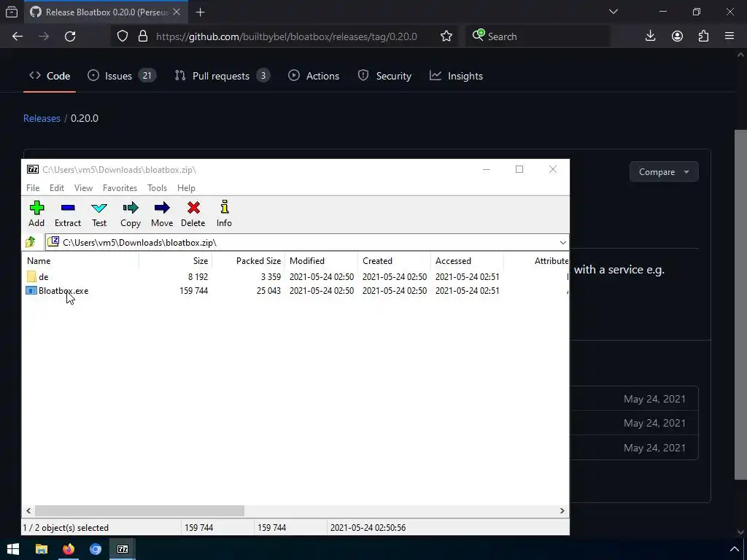Open the File menu in 7-Zip

(33, 188)
